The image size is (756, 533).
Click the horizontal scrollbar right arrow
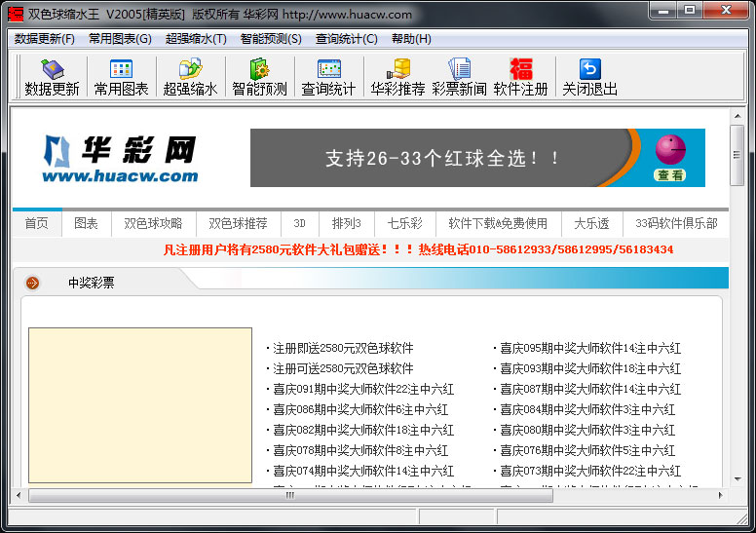[x=721, y=495]
